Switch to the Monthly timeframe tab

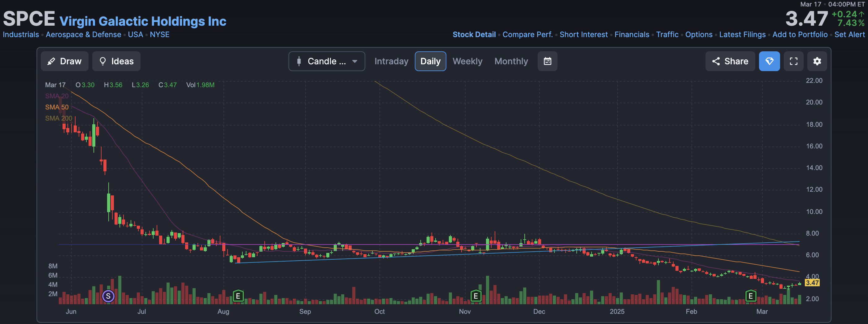click(x=511, y=61)
